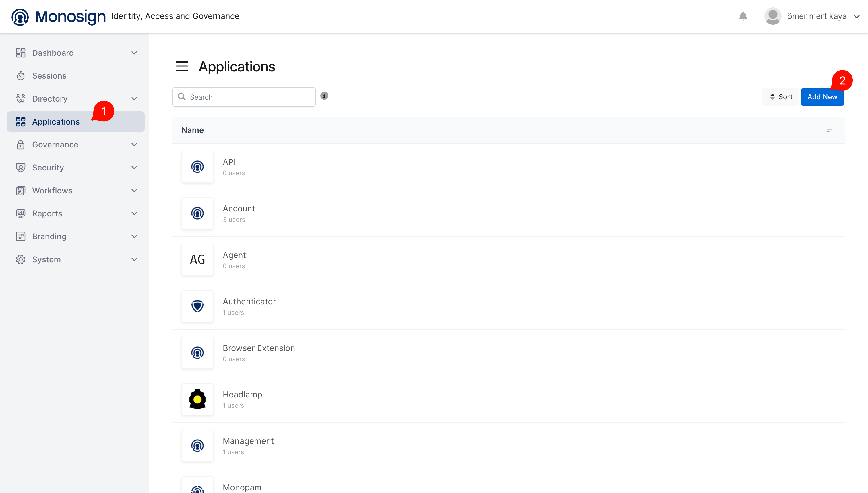Click the Directory people icon
Screen dimensions: 868x493
coord(21,99)
